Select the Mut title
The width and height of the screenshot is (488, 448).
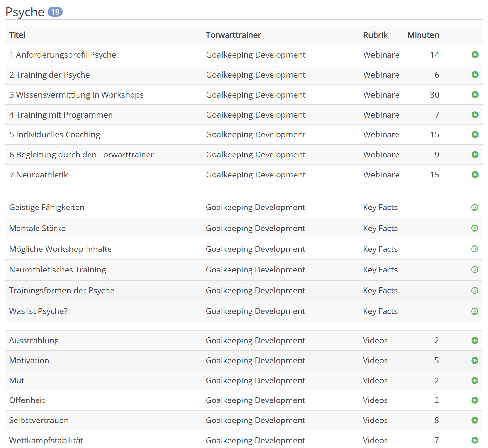pos(16,380)
